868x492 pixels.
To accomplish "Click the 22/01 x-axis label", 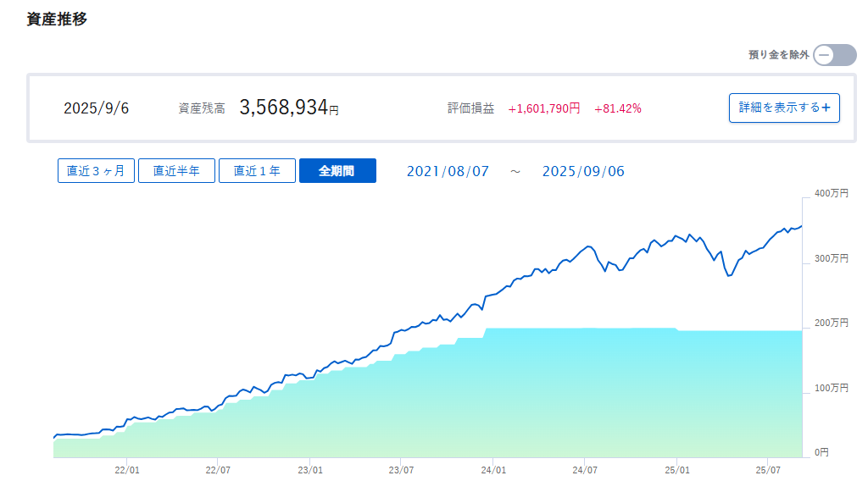I will click(x=127, y=471).
